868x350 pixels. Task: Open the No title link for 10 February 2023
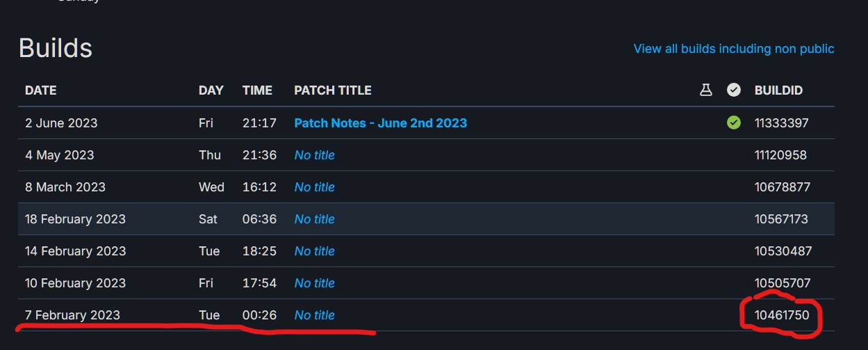point(314,283)
